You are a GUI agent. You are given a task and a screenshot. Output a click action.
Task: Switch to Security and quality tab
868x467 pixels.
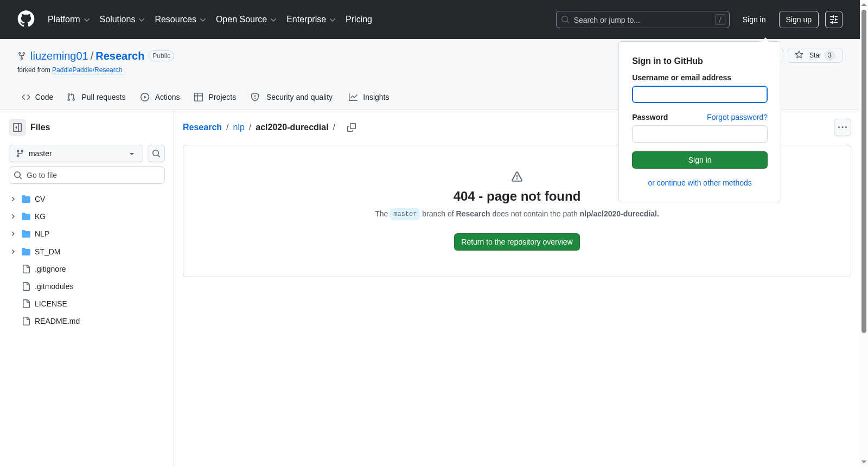(x=292, y=97)
